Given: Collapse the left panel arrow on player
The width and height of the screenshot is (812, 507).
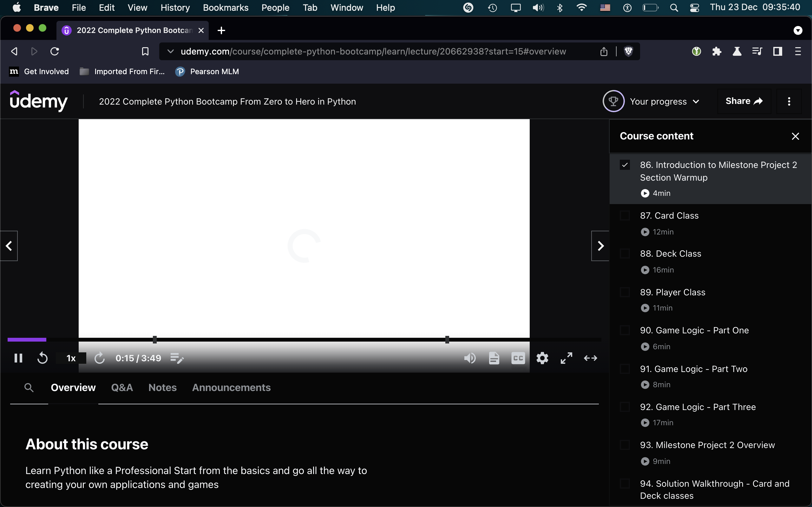Looking at the screenshot, I should [8, 246].
